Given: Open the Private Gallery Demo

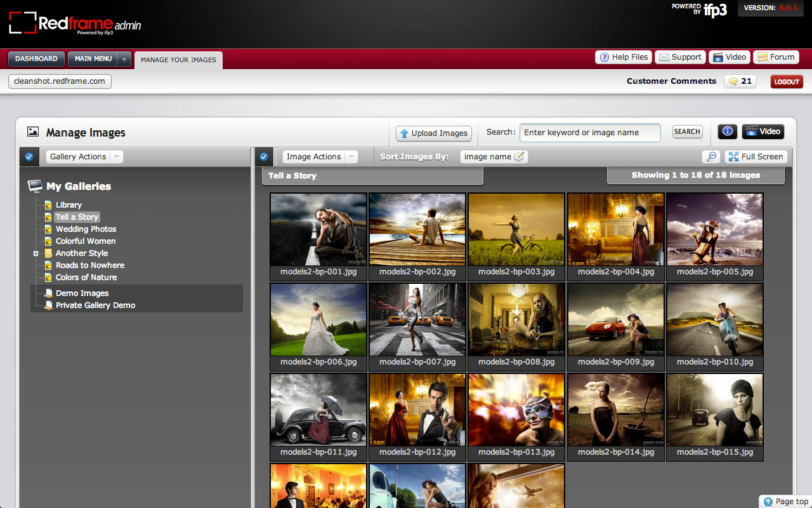Looking at the screenshot, I should 95,305.
